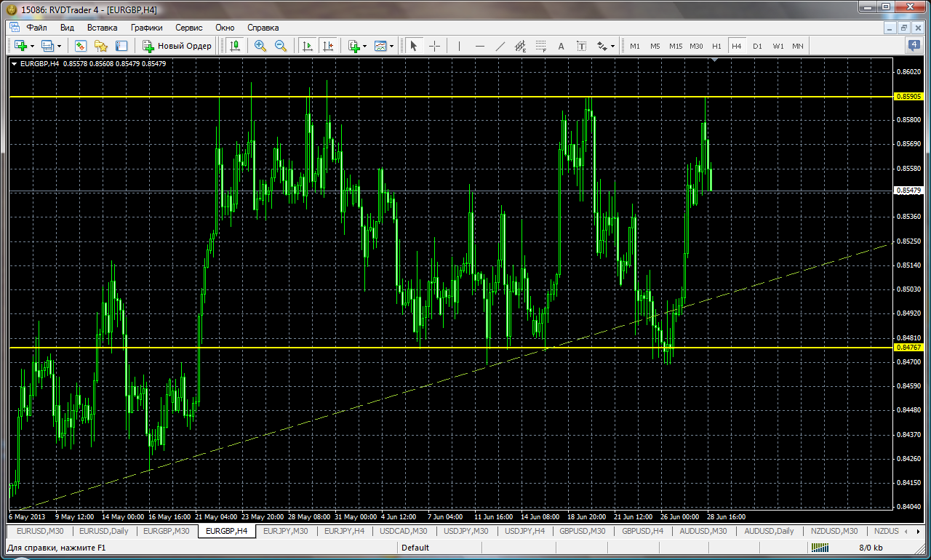Select the arrow cursor tool
This screenshot has height=560, width=931.
click(414, 46)
